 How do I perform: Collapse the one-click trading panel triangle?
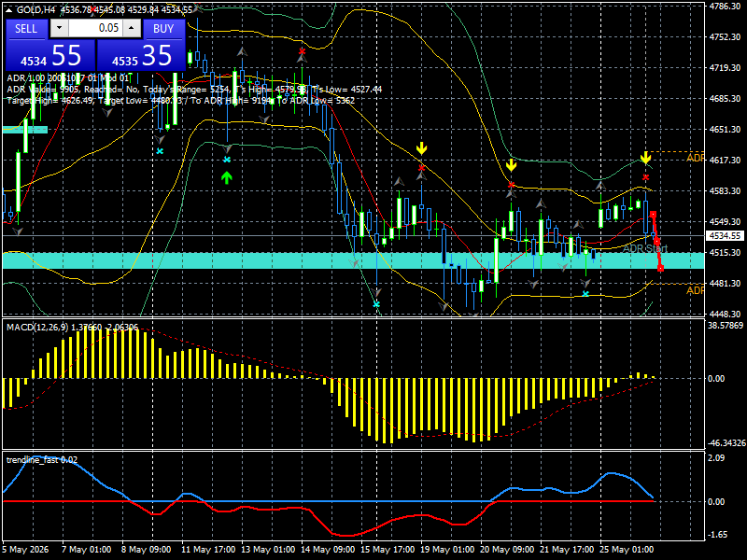click(8, 10)
